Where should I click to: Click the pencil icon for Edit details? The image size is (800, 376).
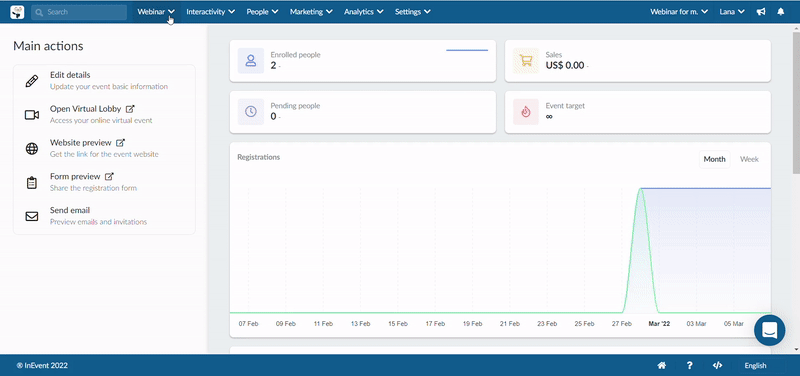32,81
